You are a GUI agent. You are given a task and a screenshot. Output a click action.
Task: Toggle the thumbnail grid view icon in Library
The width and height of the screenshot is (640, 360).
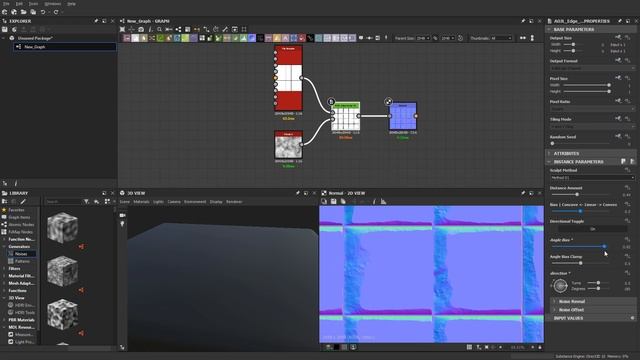pos(107,202)
